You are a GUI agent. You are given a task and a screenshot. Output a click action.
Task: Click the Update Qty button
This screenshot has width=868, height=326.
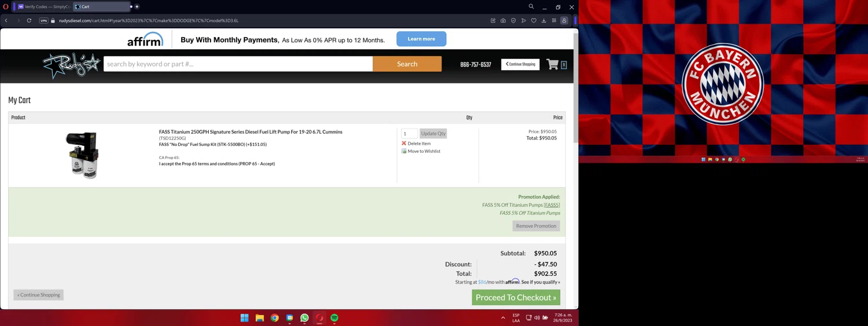coord(433,134)
